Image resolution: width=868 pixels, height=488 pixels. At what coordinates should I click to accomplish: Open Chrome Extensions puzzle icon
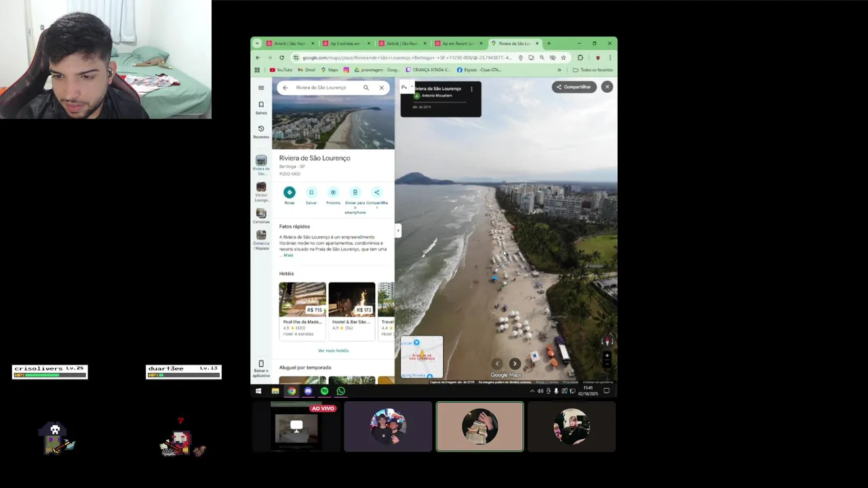(x=580, y=58)
